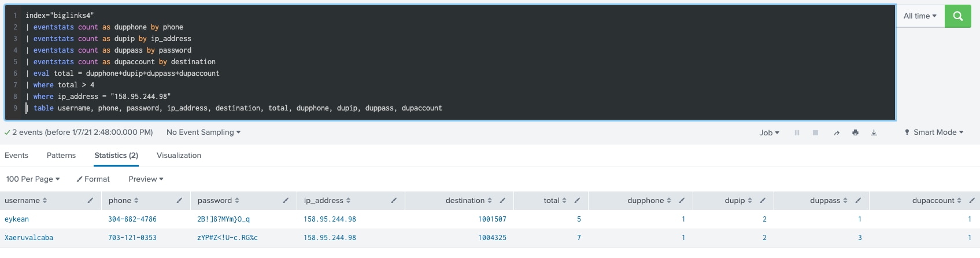Run search with the green magnifier button
This screenshot has width=980, height=258.
[x=957, y=16]
